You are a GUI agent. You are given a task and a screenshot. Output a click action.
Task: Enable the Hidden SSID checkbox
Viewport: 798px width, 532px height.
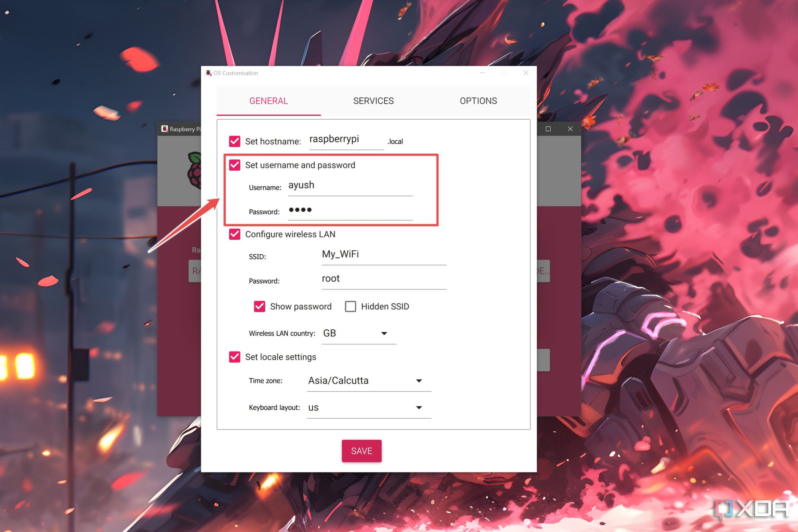coord(351,306)
